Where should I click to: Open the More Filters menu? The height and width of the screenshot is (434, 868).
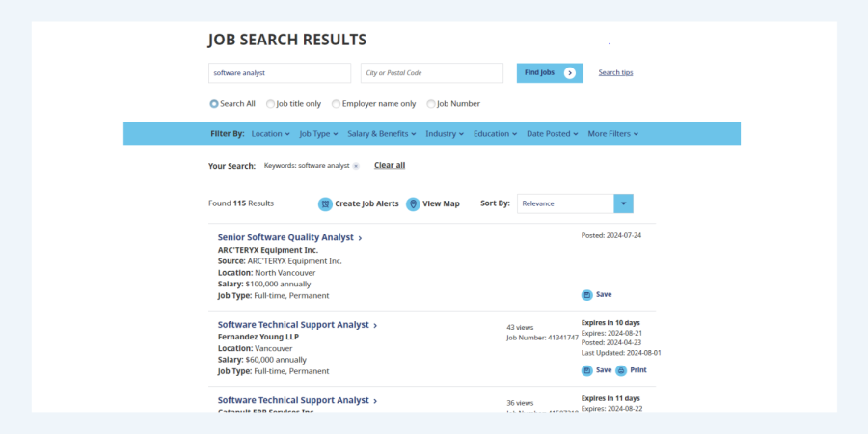coord(612,134)
